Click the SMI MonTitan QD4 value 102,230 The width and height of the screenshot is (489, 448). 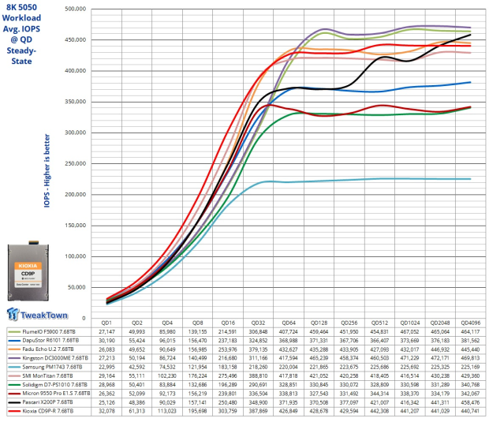point(167,376)
